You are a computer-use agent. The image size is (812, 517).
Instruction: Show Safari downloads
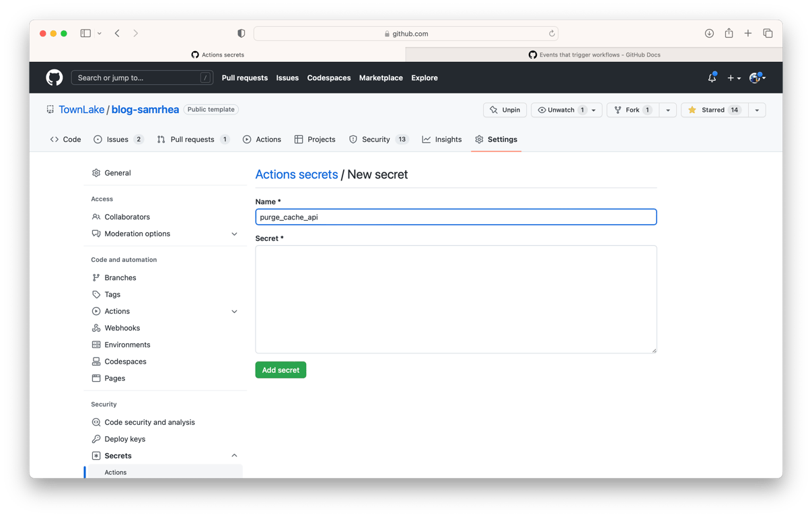point(709,33)
